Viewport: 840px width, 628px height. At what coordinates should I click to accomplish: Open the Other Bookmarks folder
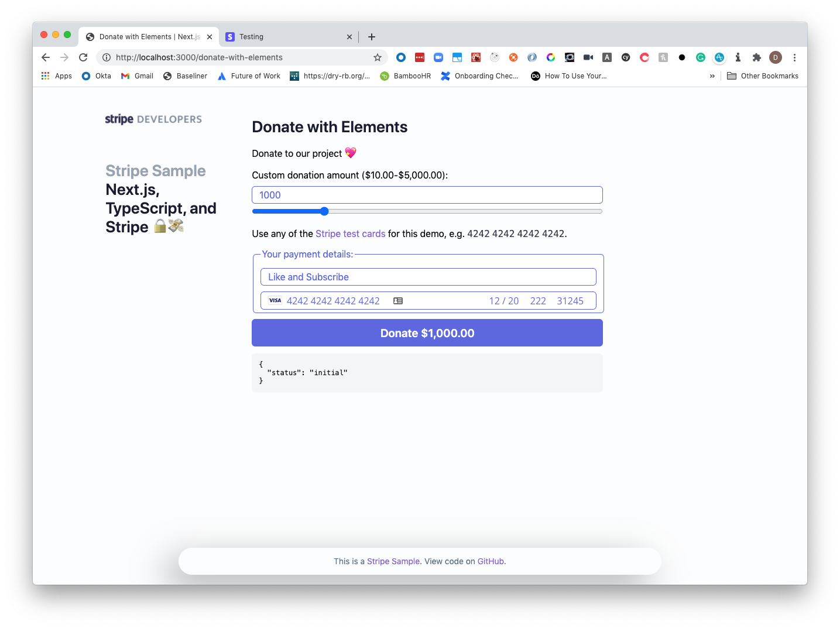763,76
